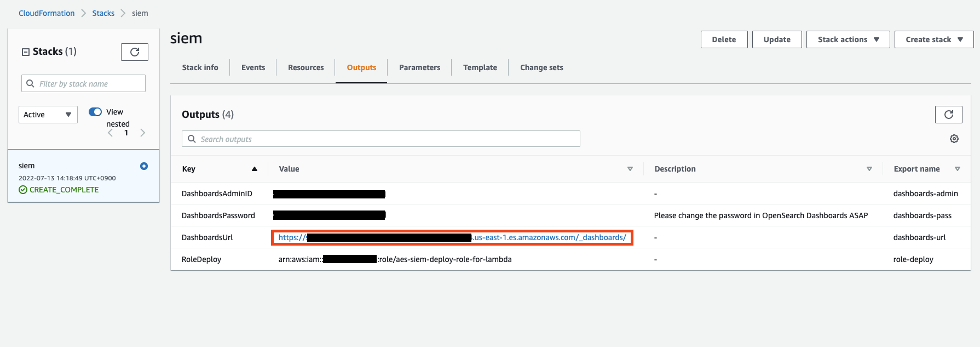Screen dimensions: 980x347
Task: Refresh the Outputs table
Action: point(949,114)
